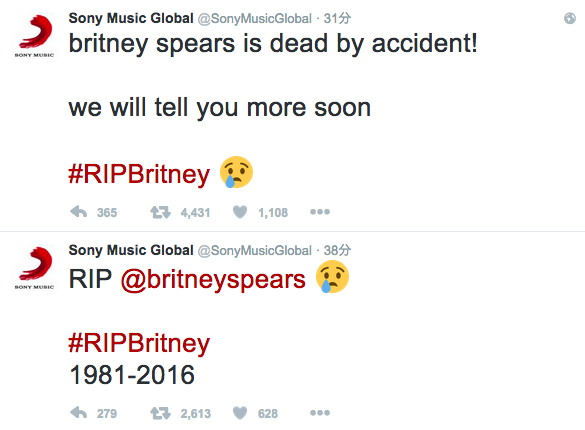Open the Sony Music Global name on the second tweet
Image resolution: width=585 pixels, height=430 pixels.
[131, 250]
